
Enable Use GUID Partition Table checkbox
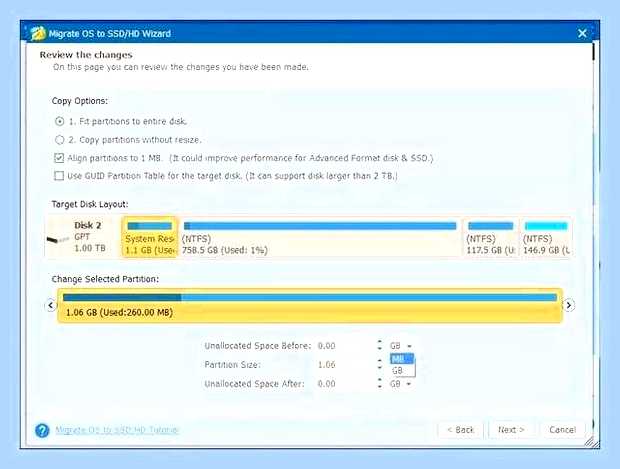59,176
